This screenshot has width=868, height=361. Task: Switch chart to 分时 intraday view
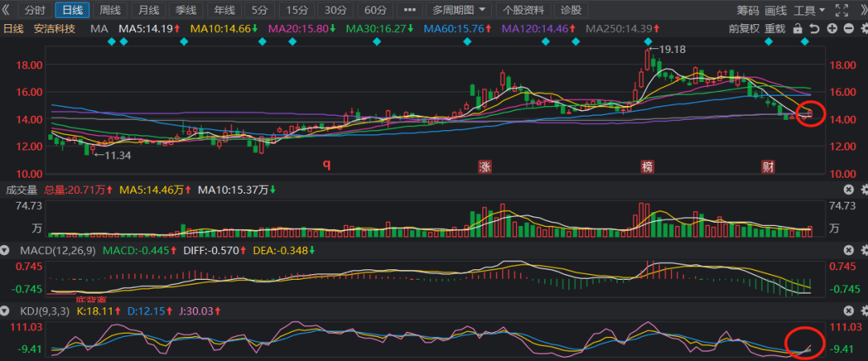pyautogui.click(x=35, y=10)
